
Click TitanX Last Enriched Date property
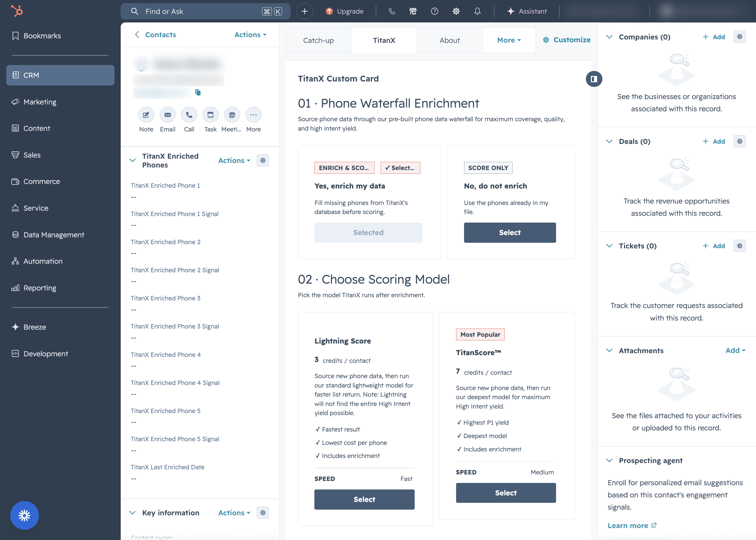(x=168, y=467)
